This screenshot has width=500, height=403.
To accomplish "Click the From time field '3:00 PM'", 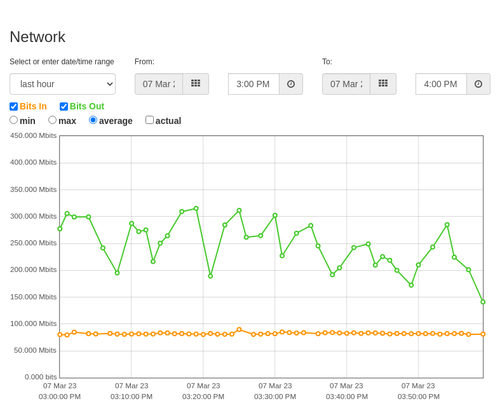I will [x=254, y=84].
